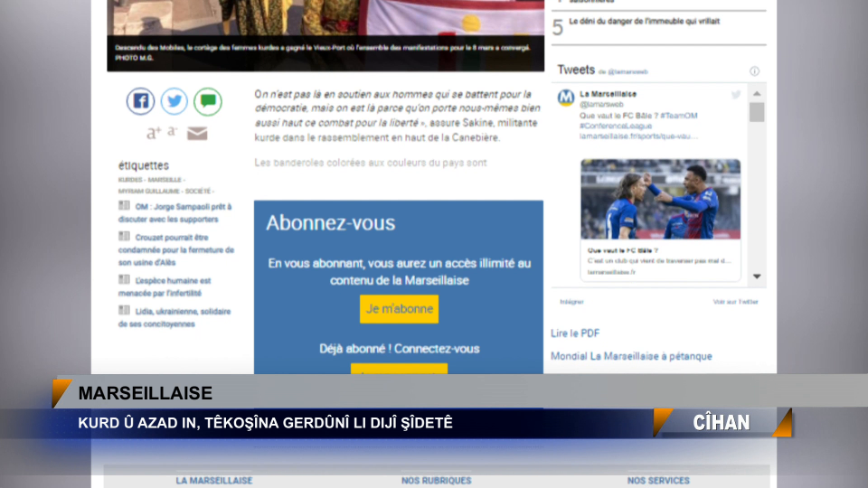This screenshot has height=488, width=868.
Task: Select the MYRIAM GUILLAUME tag
Action: point(148,192)
